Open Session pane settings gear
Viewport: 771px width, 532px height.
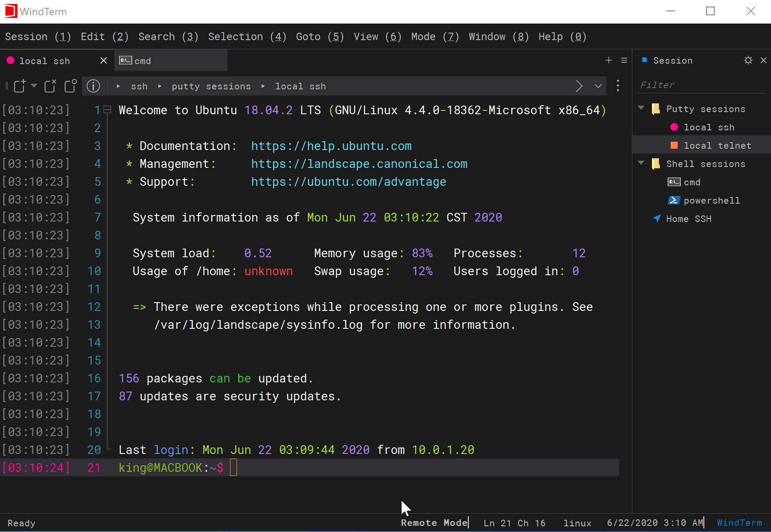point(748,60)
